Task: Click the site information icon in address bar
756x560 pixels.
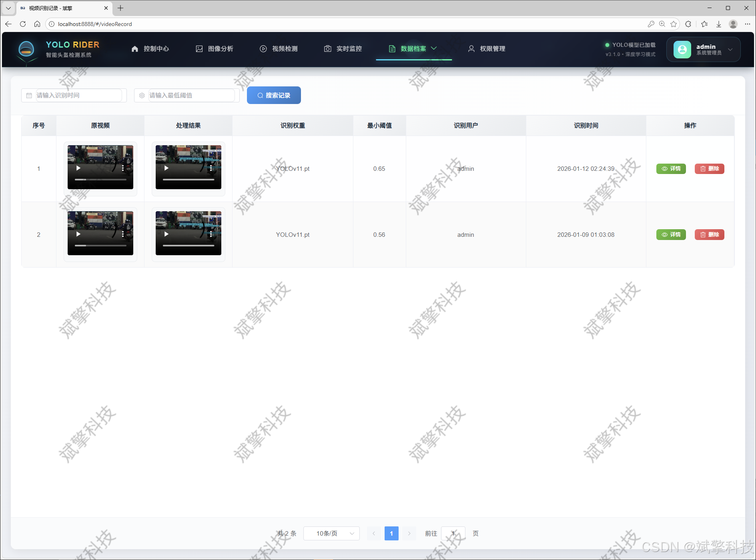Action: [52, 24]
